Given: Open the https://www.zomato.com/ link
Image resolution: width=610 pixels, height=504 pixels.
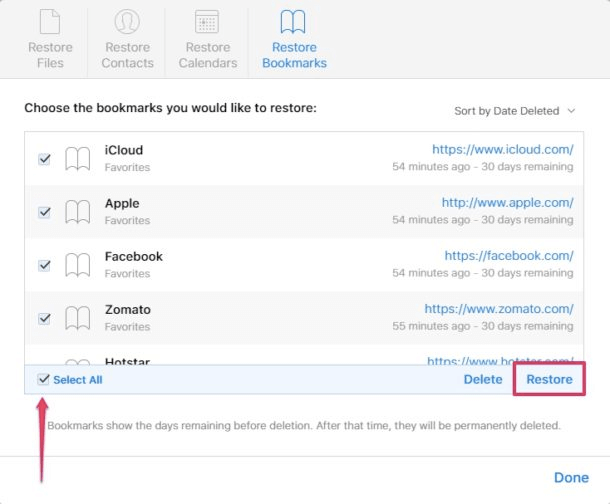Looking at the screenshot, I should 499,309.
